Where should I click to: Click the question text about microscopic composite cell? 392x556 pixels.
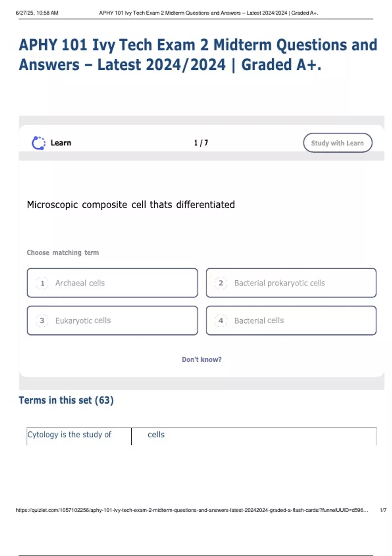tap(131, 205)
